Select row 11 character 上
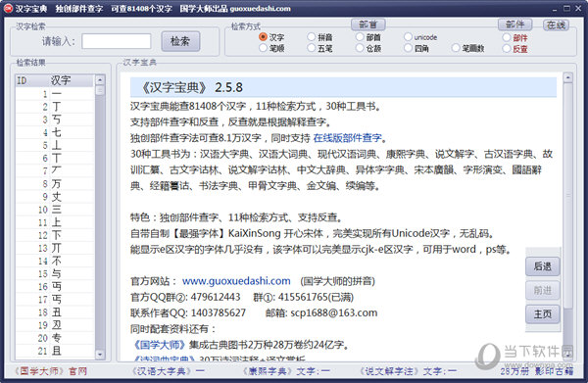Viewport: 588px width, 383px height. click(x=55, y=222)
